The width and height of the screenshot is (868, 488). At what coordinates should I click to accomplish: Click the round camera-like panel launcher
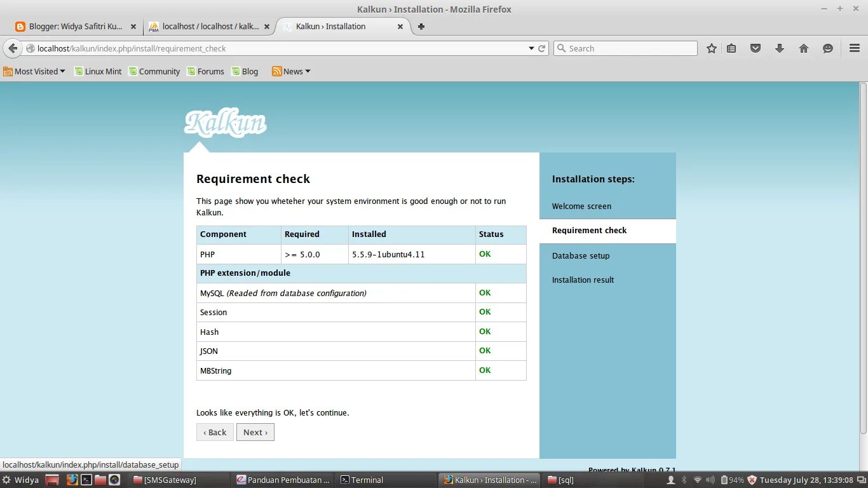tap(114, 480)
